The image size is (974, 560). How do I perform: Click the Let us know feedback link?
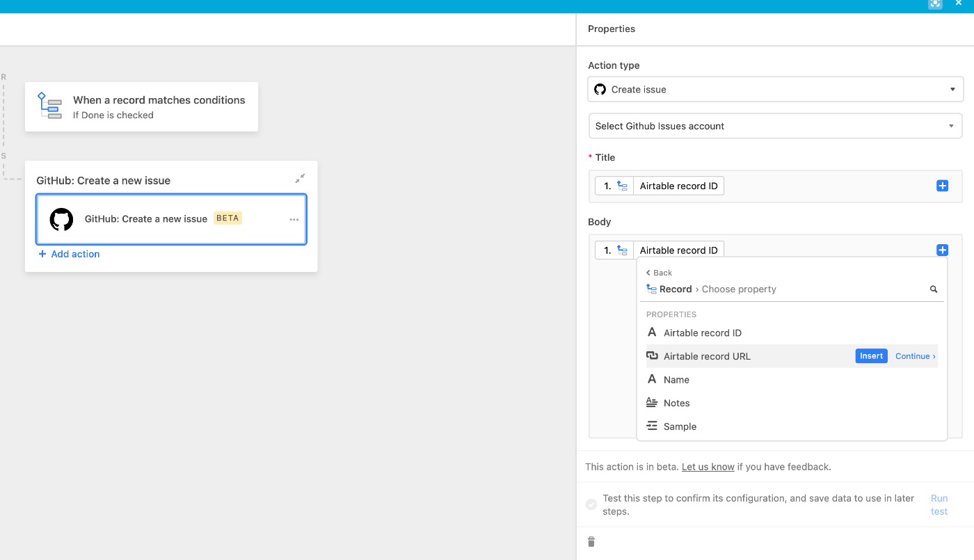pyautogui.click(x=708, y=467)
